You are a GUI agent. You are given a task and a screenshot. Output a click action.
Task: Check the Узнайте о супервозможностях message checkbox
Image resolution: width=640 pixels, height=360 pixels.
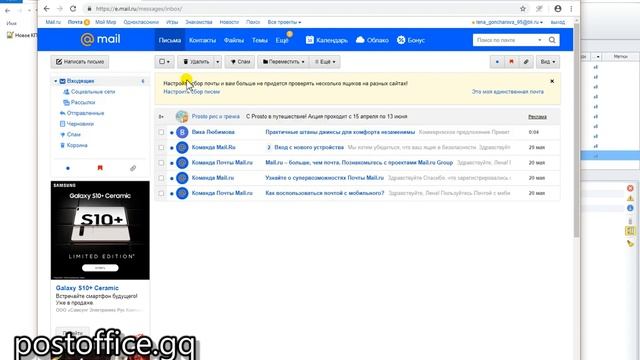(161, 178)
